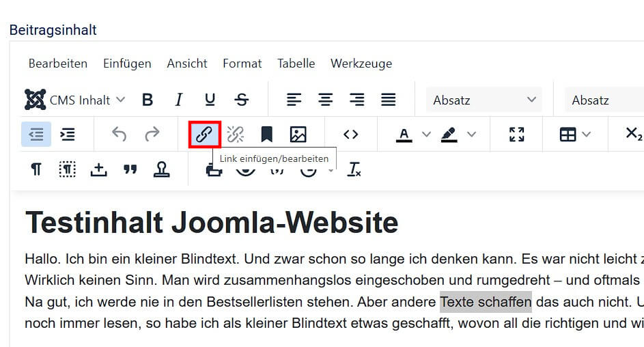
Task: Open the first Absatz format dropdown
Action: click(484, 100)
